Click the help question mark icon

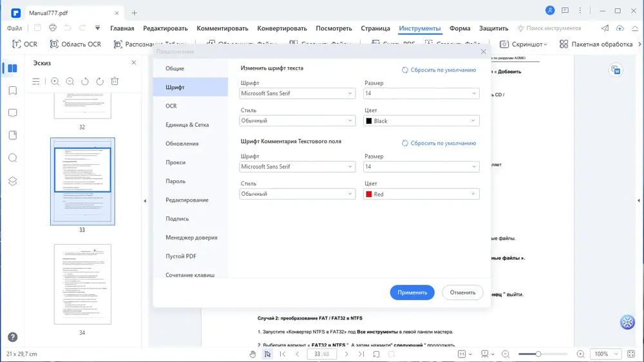[13, 338]
